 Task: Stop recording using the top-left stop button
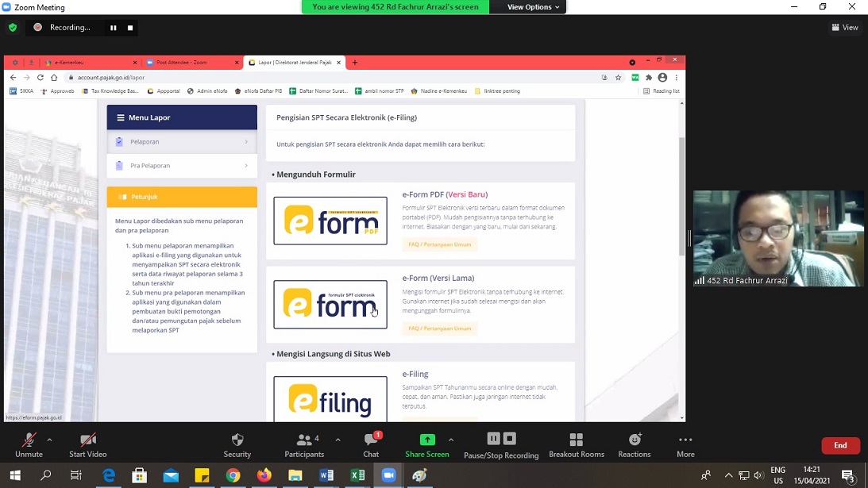pos(130,28)
